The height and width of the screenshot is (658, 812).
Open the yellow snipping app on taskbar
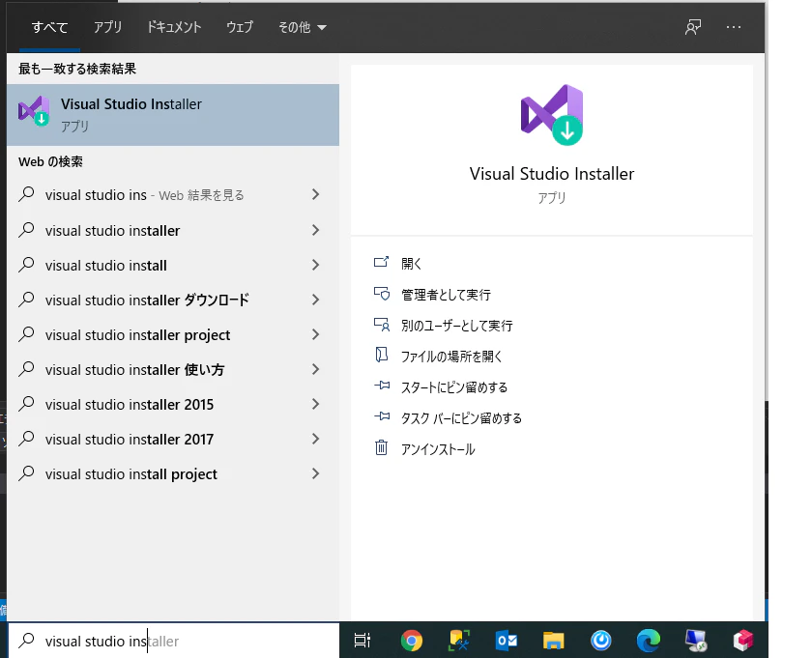459,641
